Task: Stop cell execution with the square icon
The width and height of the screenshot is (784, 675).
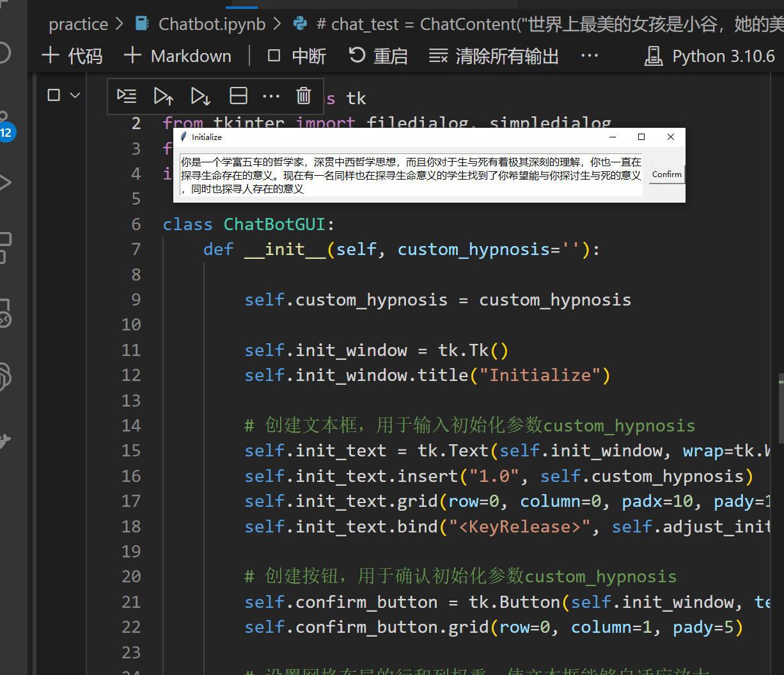Action: click(x=54, y=95)
